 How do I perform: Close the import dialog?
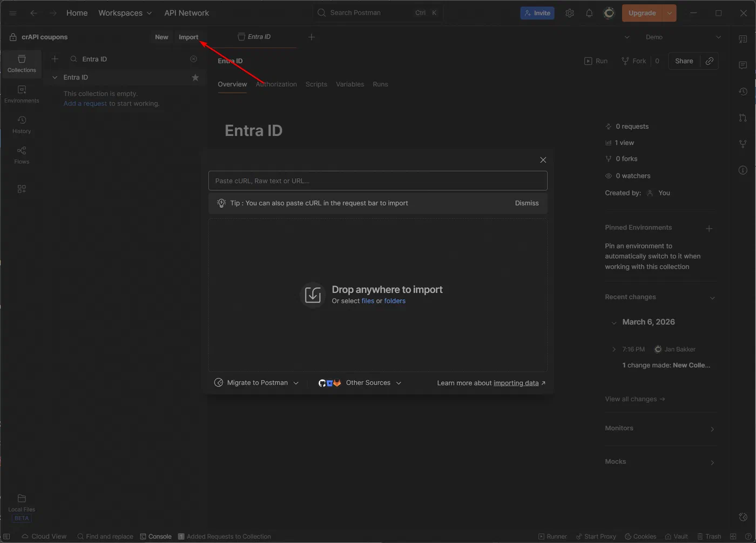tap(543, 160)
